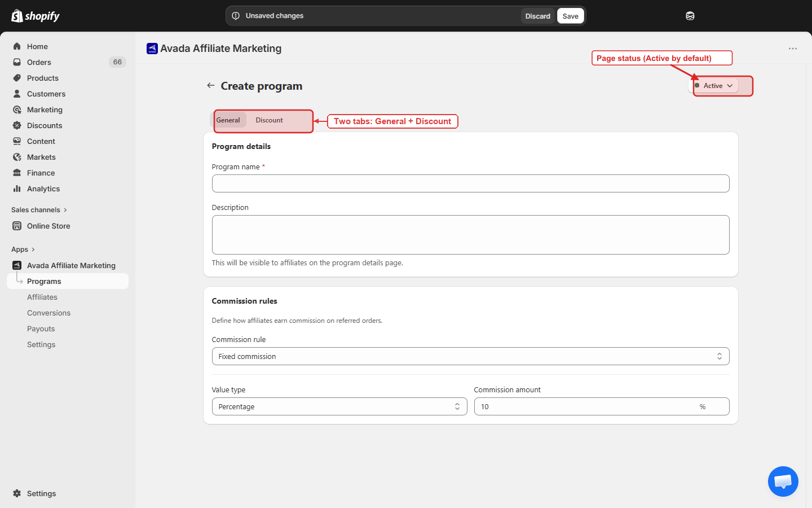The width and height of the screenshot is (812, 508).
Task: Click the Analytics sidebar label
Action: pos(43,189)
